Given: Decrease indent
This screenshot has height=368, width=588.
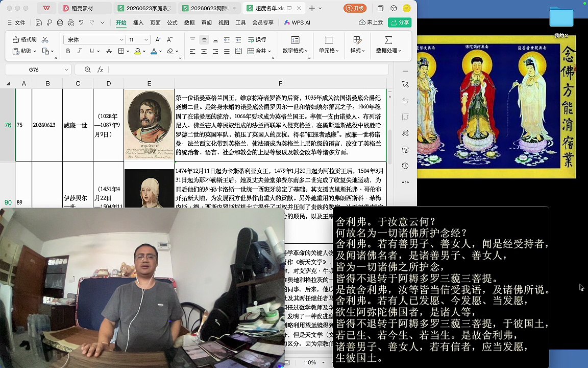Looking at the screenshot, I should point(227,39).
